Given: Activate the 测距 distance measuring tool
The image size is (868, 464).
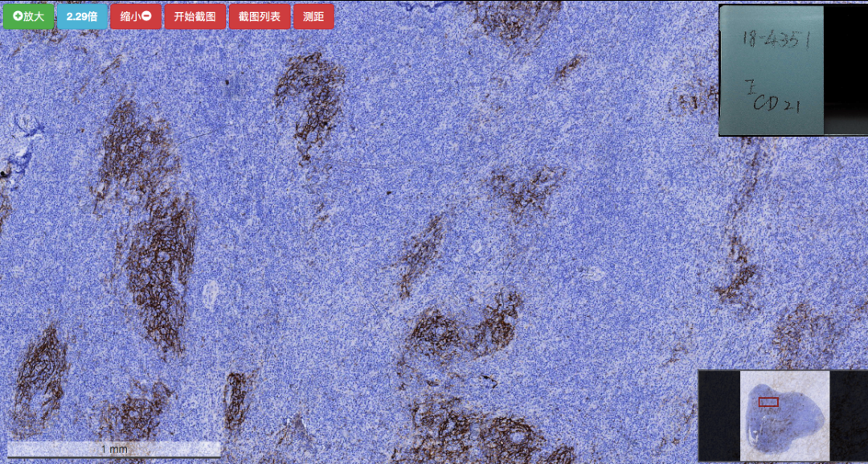Looking at the screenshot, I should [x=314, y=17].
